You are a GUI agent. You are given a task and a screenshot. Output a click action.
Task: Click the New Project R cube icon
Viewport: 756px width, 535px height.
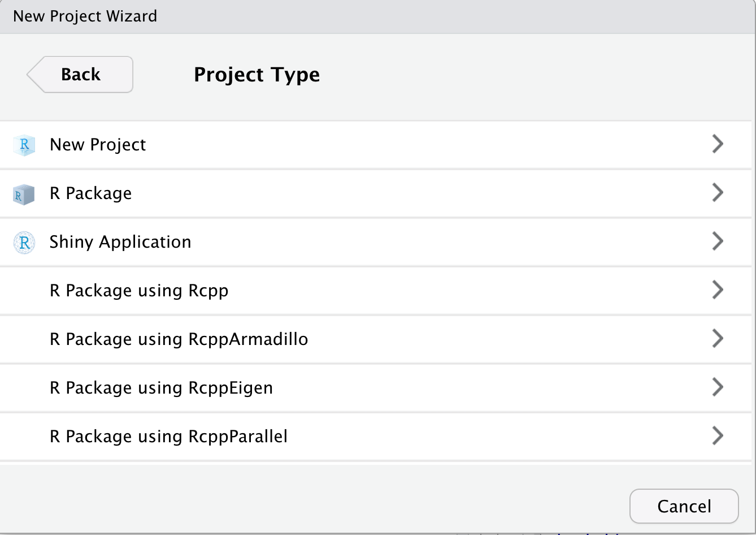(24, 145)
